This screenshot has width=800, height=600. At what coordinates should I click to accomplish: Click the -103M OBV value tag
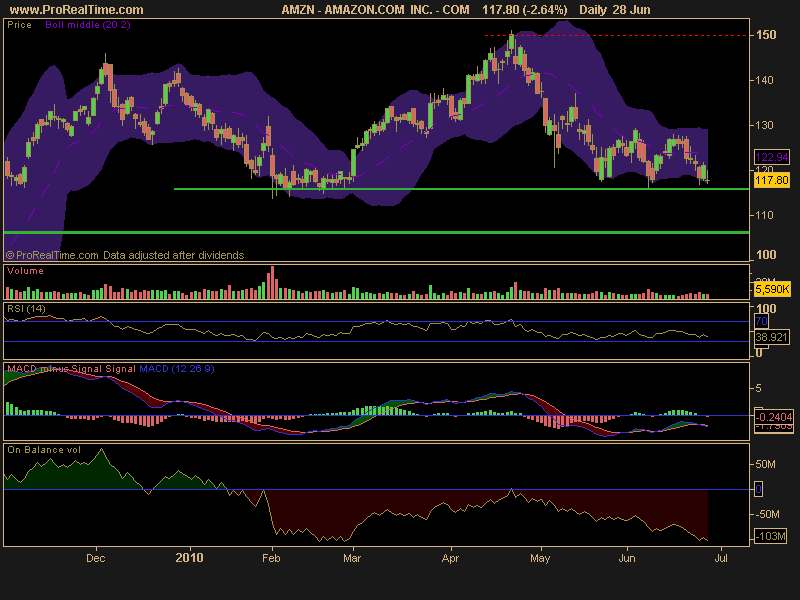click(x=771, y=536)
